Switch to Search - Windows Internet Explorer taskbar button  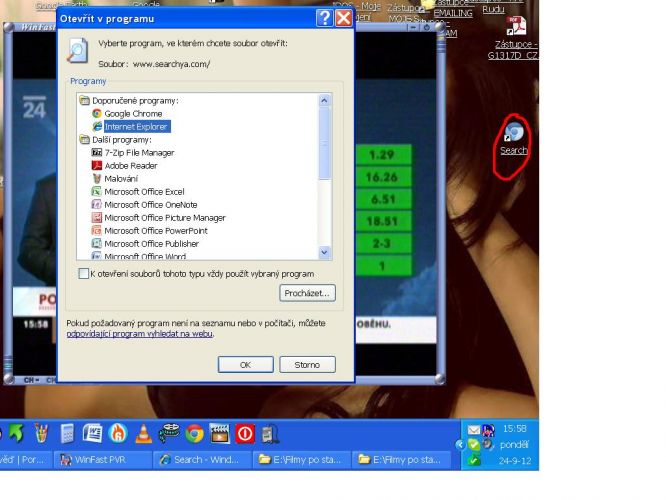[202, 460]
